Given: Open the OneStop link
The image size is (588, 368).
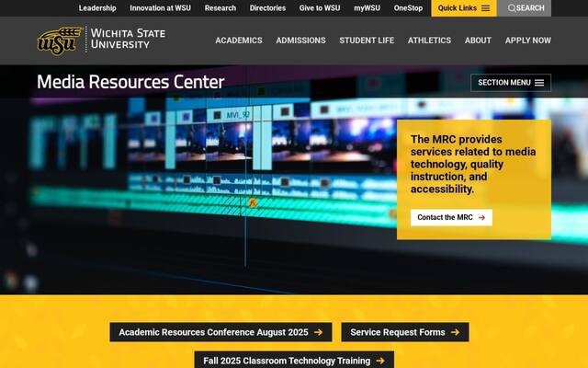Looking at the screenshot, I should 408,8.
